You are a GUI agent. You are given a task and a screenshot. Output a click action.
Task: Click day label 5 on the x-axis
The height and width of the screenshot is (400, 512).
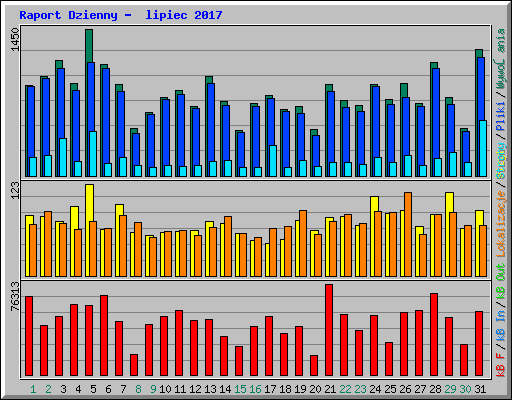click(x=93, y=389)
